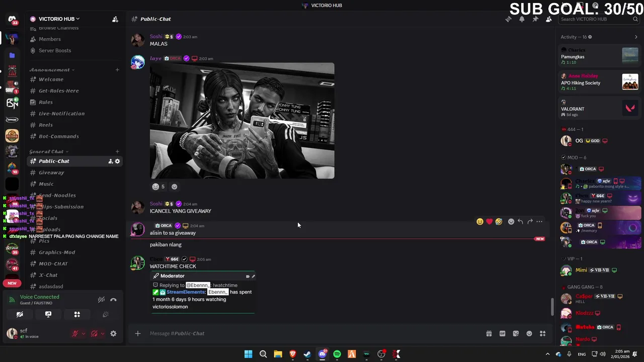React with laughing emoji on hovered message
This screenshot has width=644, height=362.
point(480,222)
